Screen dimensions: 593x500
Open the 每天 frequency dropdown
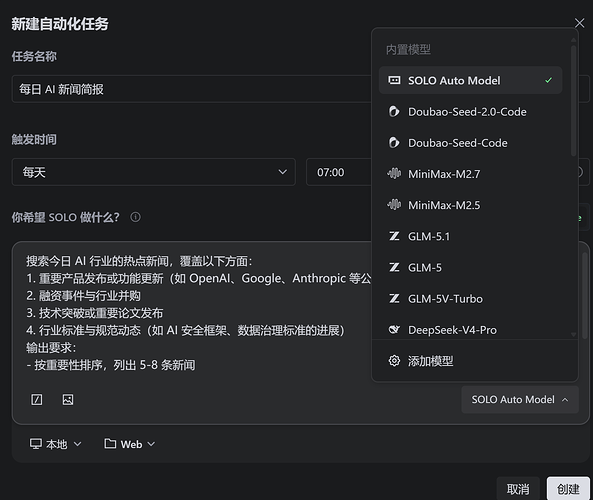pyautogui.click(x=154, y=172)
